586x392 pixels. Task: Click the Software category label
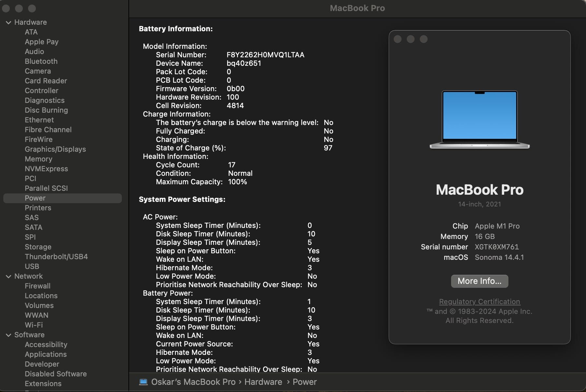coord(29,335)
